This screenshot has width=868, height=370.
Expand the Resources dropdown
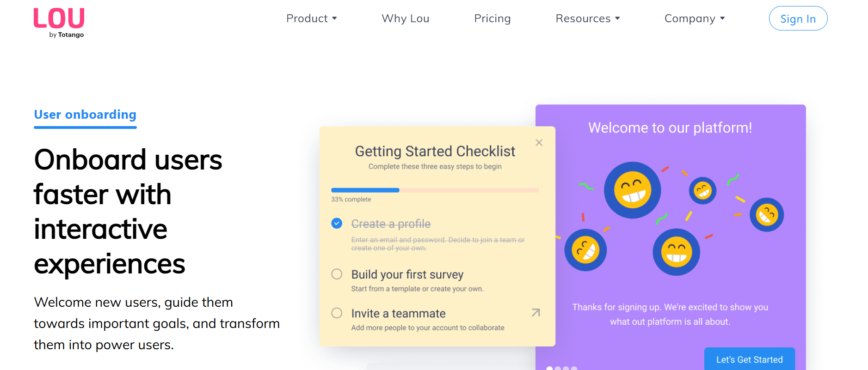[x=587, y=18]
